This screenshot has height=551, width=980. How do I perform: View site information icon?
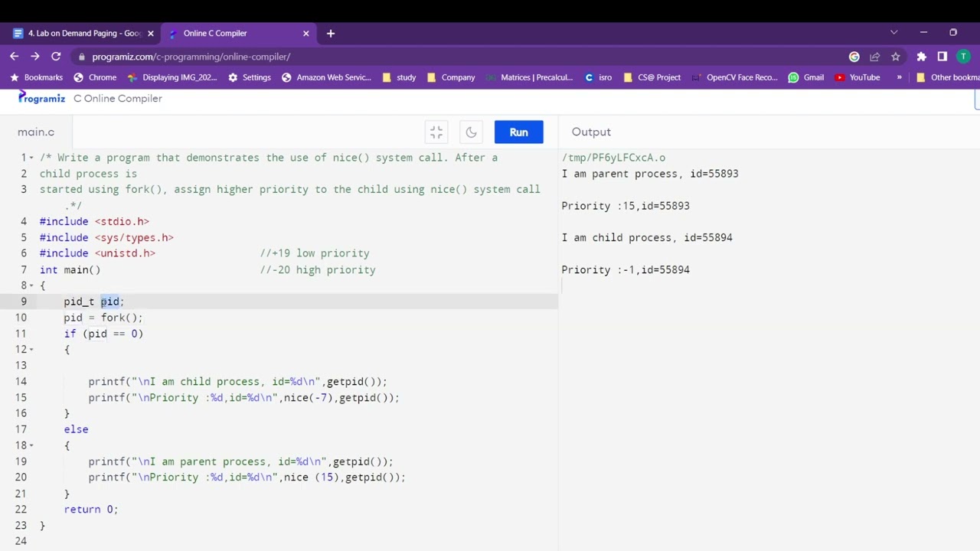point(81,57)
